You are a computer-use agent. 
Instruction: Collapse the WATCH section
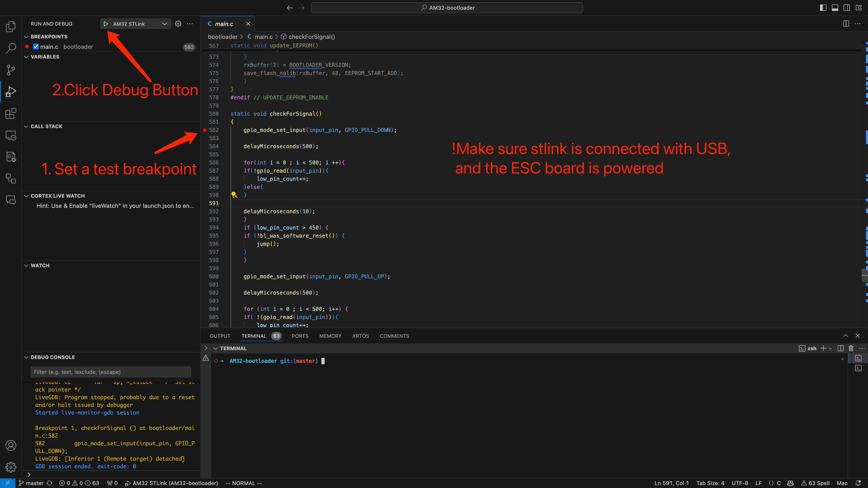pos(26,265)
